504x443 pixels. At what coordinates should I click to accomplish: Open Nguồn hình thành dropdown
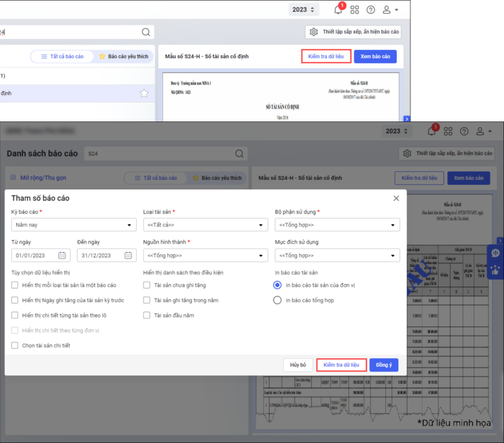(x=206, y=256)
